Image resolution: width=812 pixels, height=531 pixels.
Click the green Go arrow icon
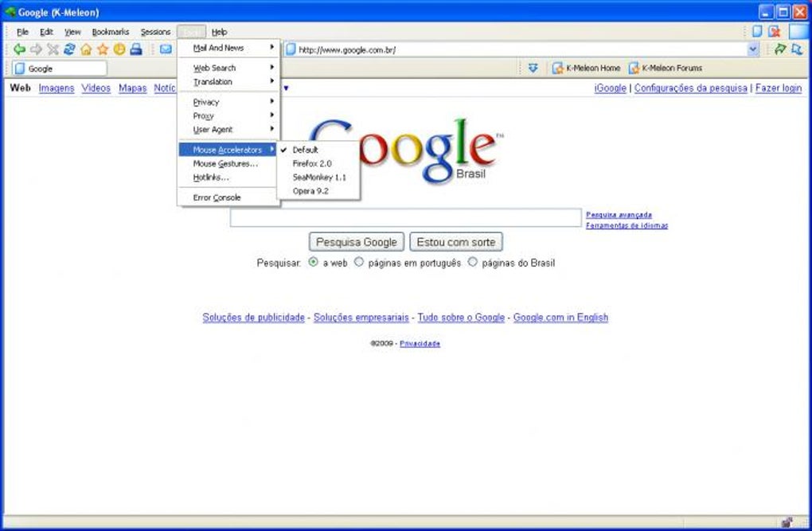point(780,49)
